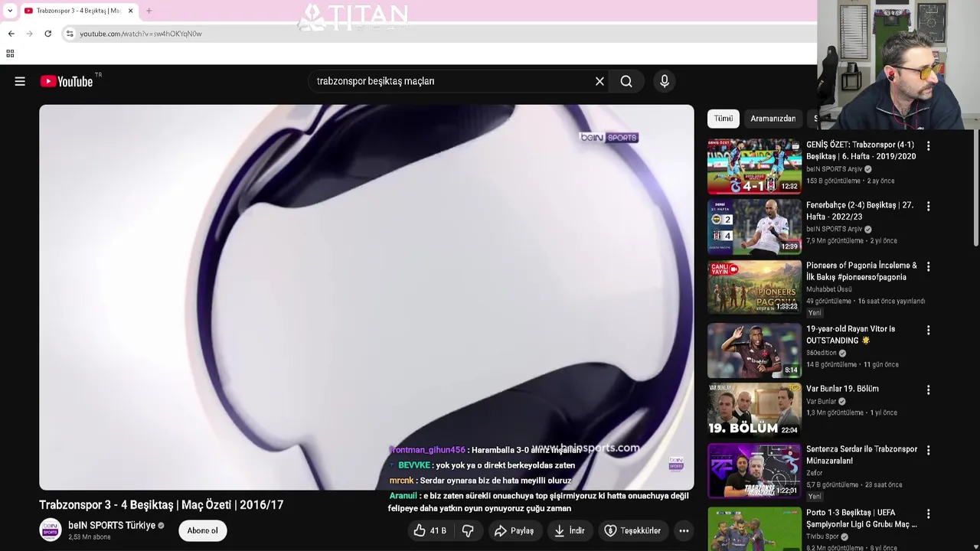This screenshot has width=980, height=551.
Task: Dislike the video
Action: pos(468,530)
